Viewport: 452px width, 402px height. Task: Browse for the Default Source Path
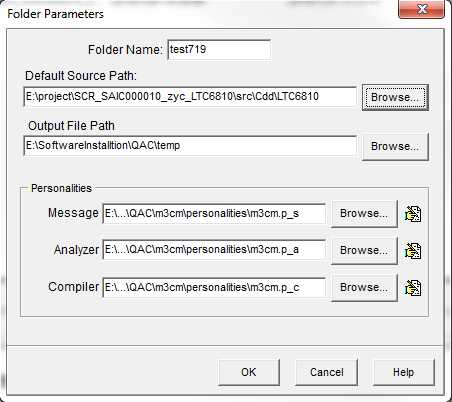[395, 97]
